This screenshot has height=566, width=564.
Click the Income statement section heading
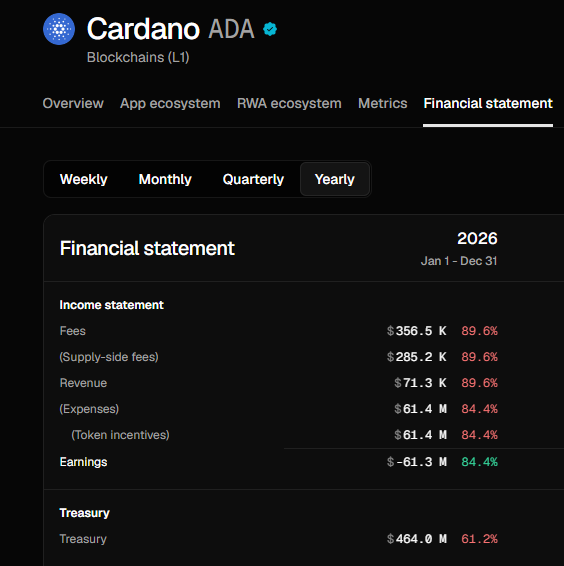pos(112,305)
